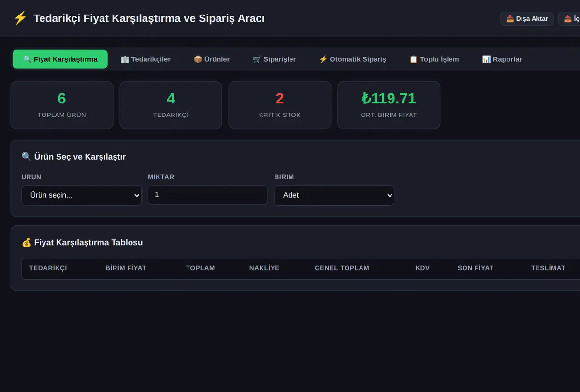This screenshot has height=392, width=580.
Task: Click the KDV column header
Action: point(422,268)
